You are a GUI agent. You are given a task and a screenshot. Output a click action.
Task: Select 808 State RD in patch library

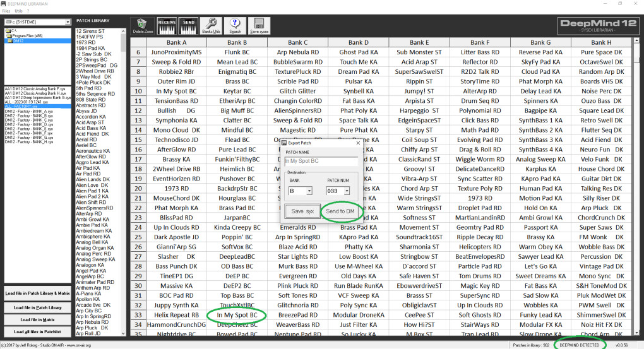[90, 99]
